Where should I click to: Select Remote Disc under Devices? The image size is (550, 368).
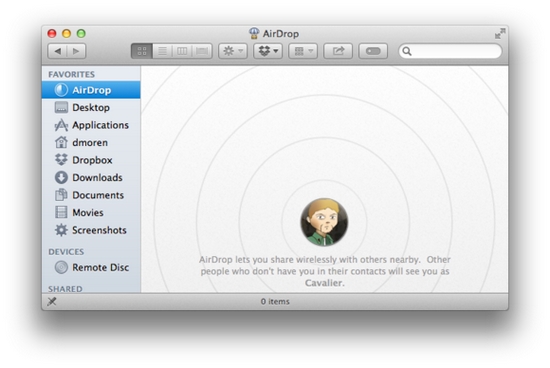point(91,267)
